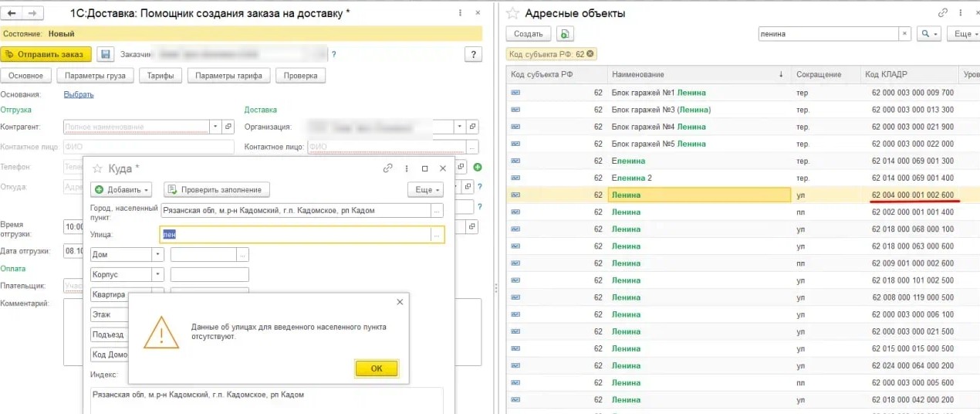Click the copy link icon in Куда window
Screen dimensions: 980x414
tap(388, 168)
